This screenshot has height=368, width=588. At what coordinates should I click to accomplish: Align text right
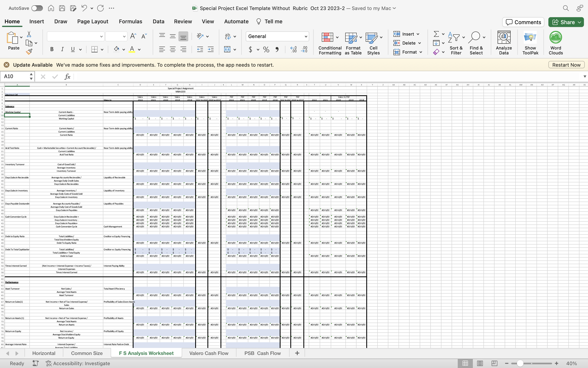[x=183, y=49]
